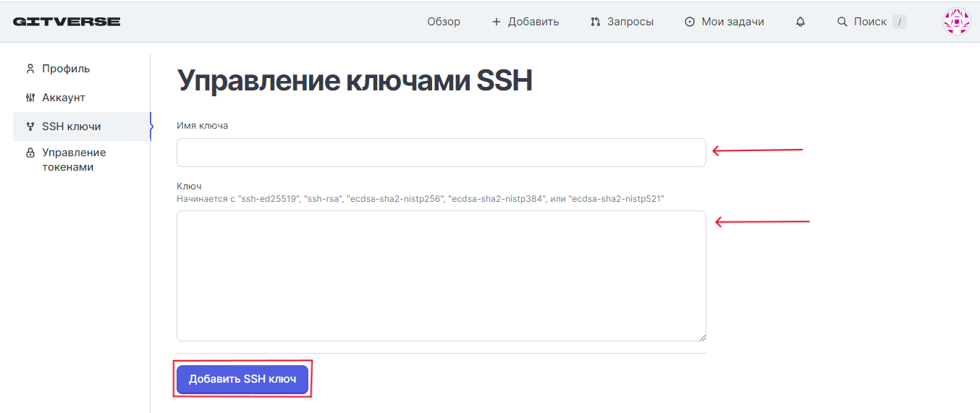Switch to the Управление токенами section
The width and height of the screenshot is (980, 413).
[74, 160]
